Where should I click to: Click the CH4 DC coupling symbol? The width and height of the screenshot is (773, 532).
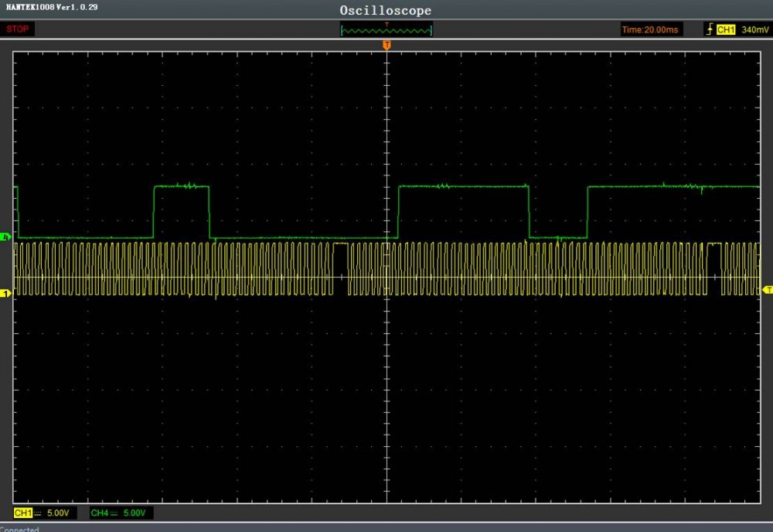click(x=113, y=513)
